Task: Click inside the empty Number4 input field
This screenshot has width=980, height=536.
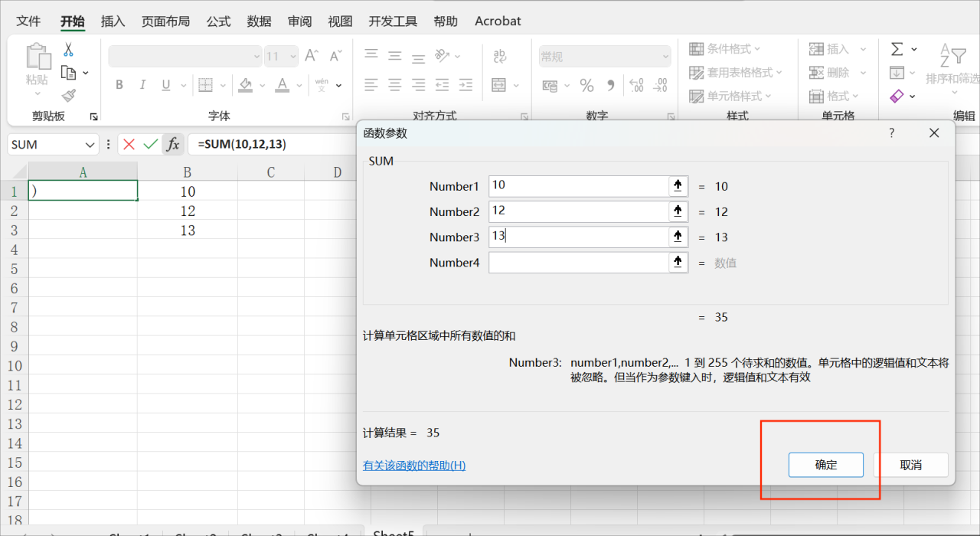Action: [x=579, y=263]
